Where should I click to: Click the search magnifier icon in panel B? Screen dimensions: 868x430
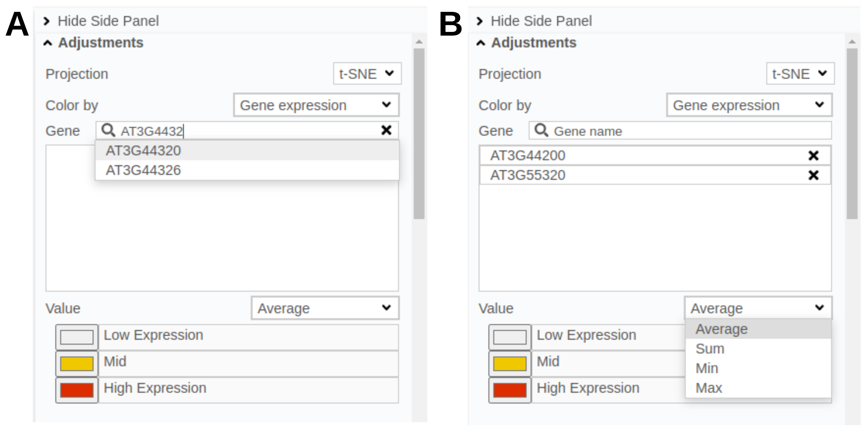tap(541, 130)
